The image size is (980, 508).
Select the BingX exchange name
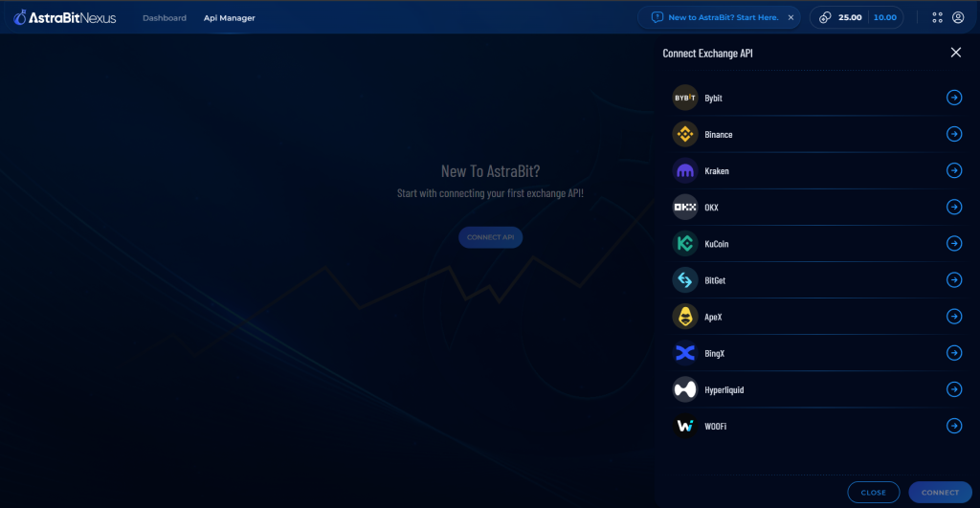coord(714,354)
